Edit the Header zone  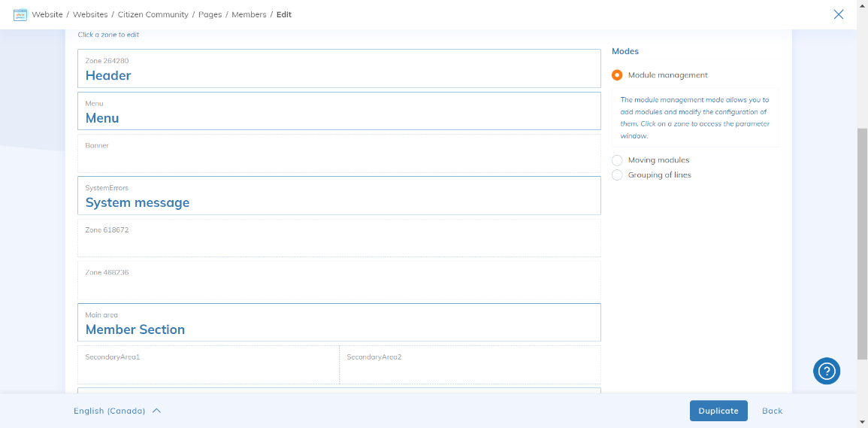pos(339,68)
